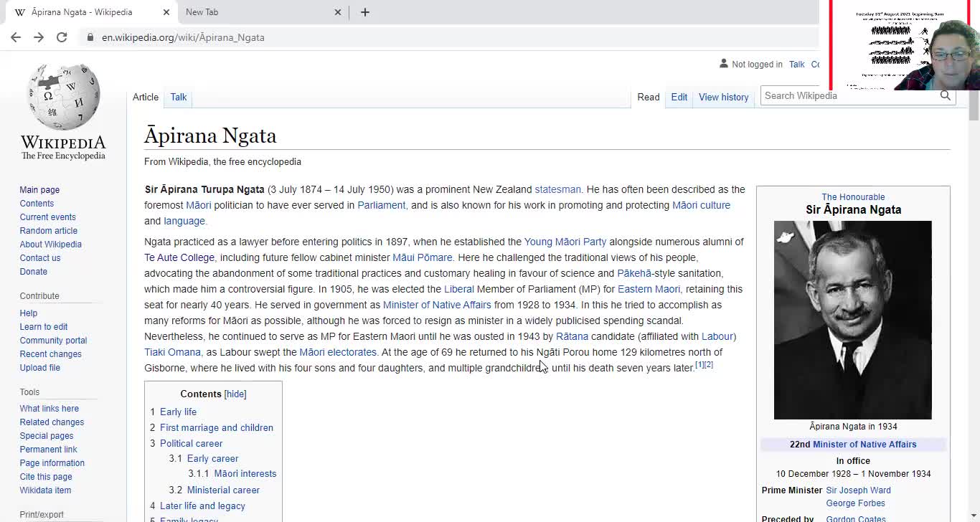Follow the Māori culture link
The image size is (980, 522).
click(701, 205)
